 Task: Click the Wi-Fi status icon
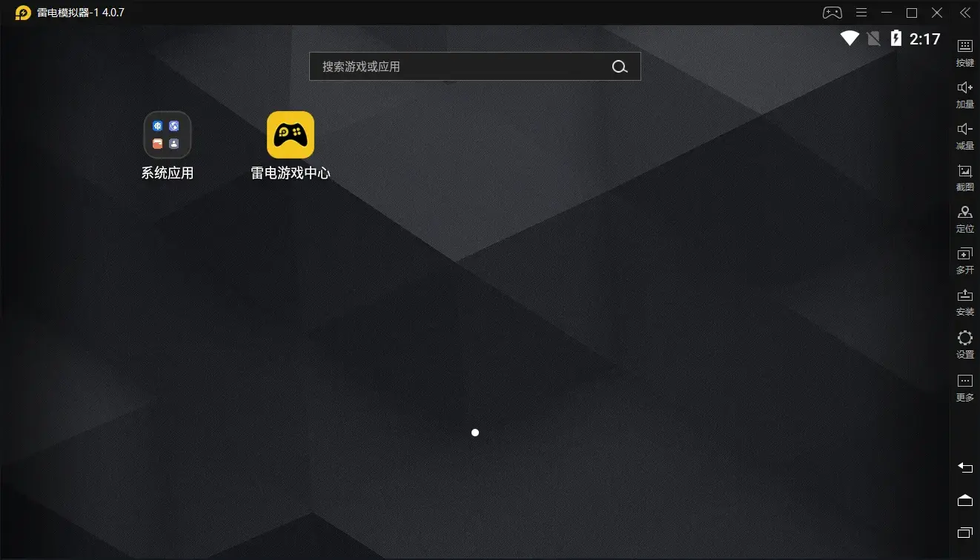[850, 39]
